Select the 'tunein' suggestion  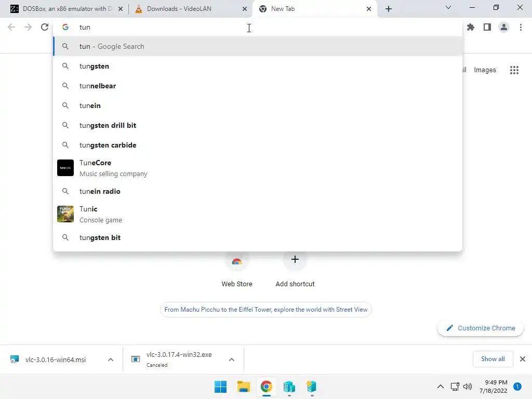click(x=258, y=105)
